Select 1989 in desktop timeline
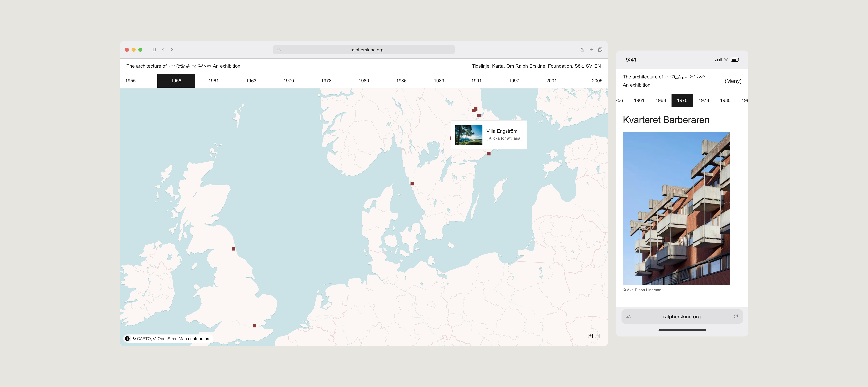The width and height of the screenshot is (868, 387). click(x=439, y=81)
